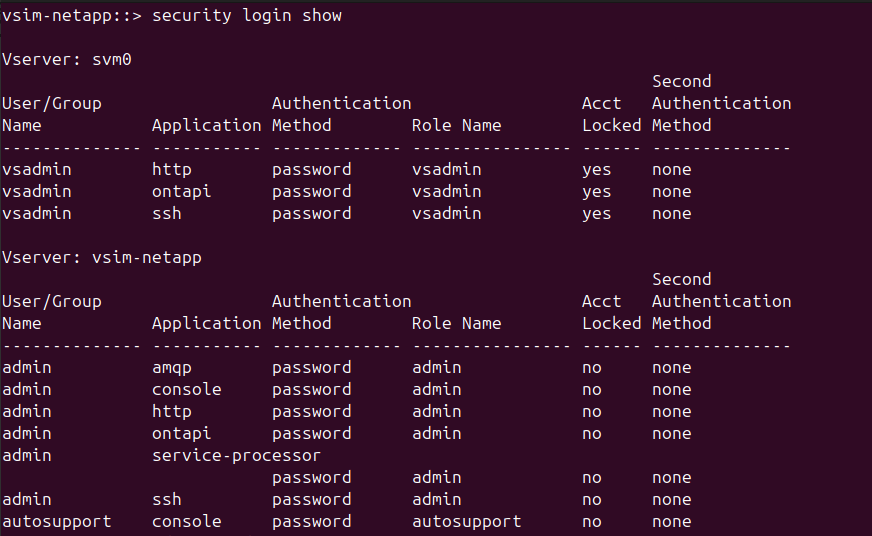This screenshot has width=872, height=536.
Task: Click 'none' in the autosupport console row
Action: 672,521
